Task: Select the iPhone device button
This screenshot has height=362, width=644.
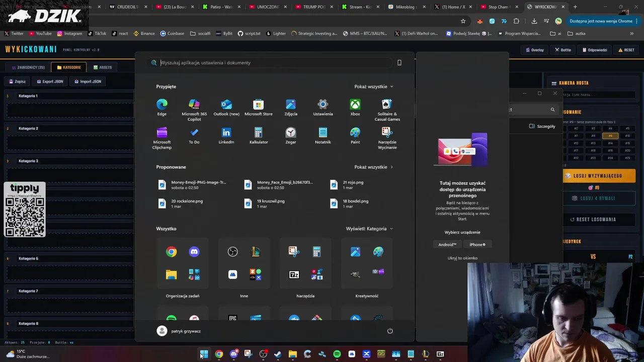Action: point(477,244)
